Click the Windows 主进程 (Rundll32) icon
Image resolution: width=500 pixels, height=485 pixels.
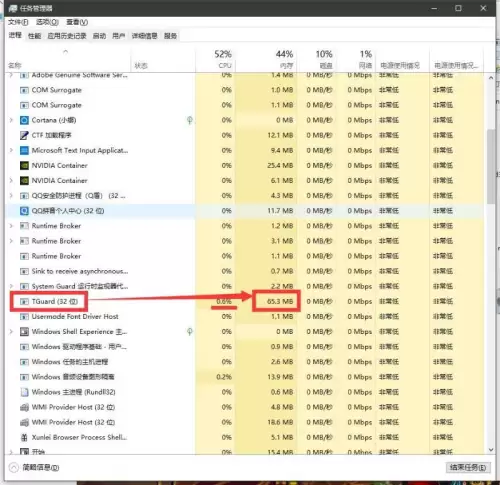point(24,392)
